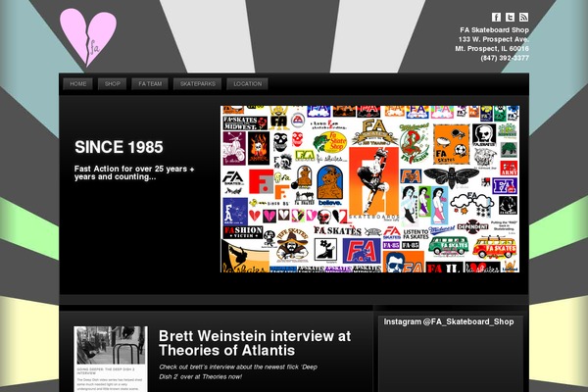This screenshot has width=588, height=392.
Task: Open the FA TEAM menu item
Action: 150,84
